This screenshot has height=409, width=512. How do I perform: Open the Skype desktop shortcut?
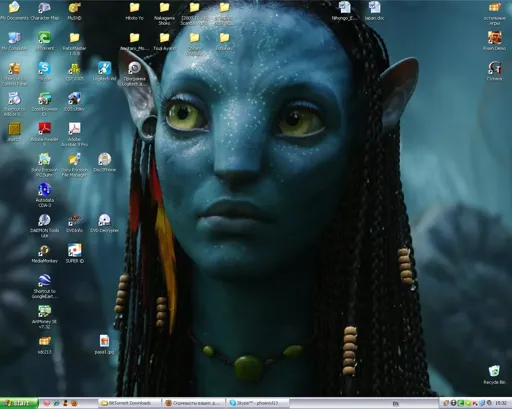pyautogui.click(x=44, y=71)
